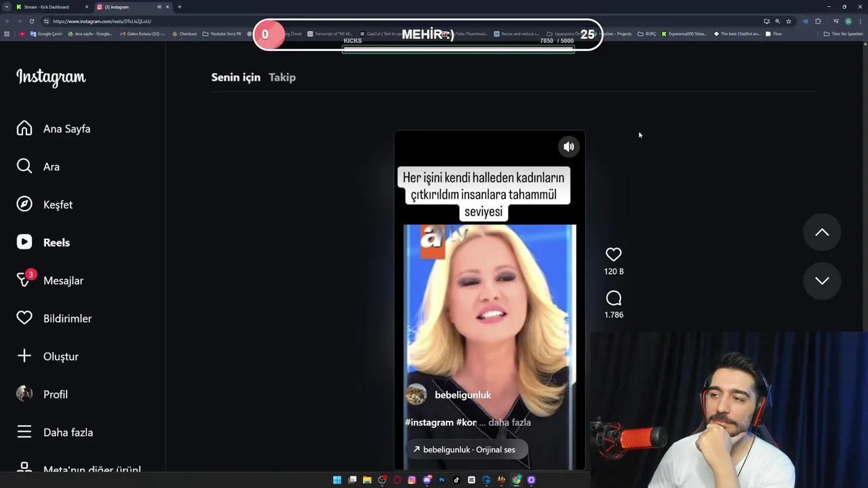
Task: Go to next reel with down chevron
Action: click(x=822, y=281)
